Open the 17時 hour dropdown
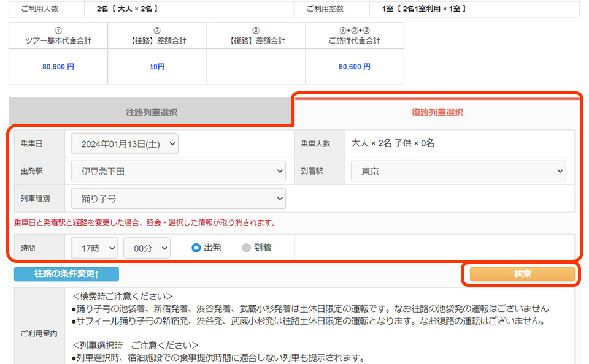The width and height of the screenshot is (589, 364). [94, 248]
